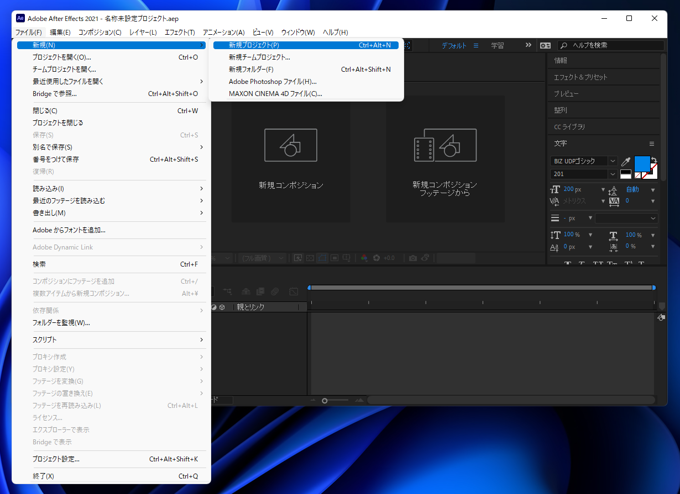Open the vertical scale 100 % dropdown
Screen dimensions: 680x494
tap(590, 235)
